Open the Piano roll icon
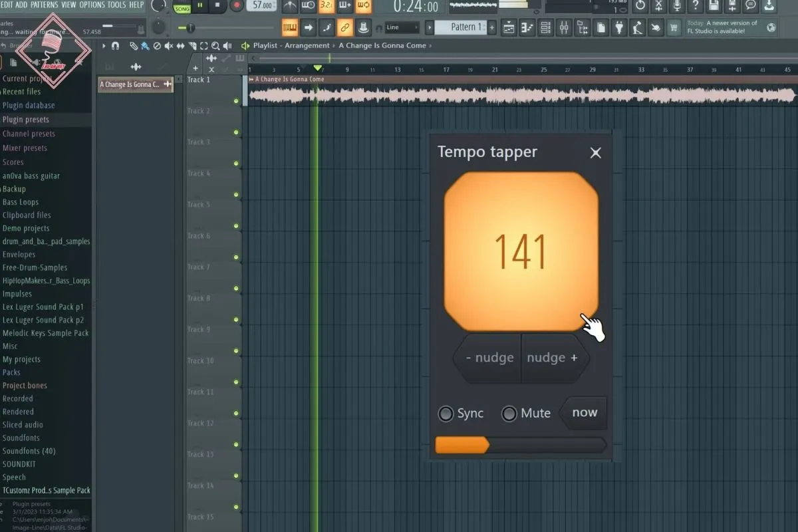The width and height of the screenshot is (798, 532). pos(527,28)
